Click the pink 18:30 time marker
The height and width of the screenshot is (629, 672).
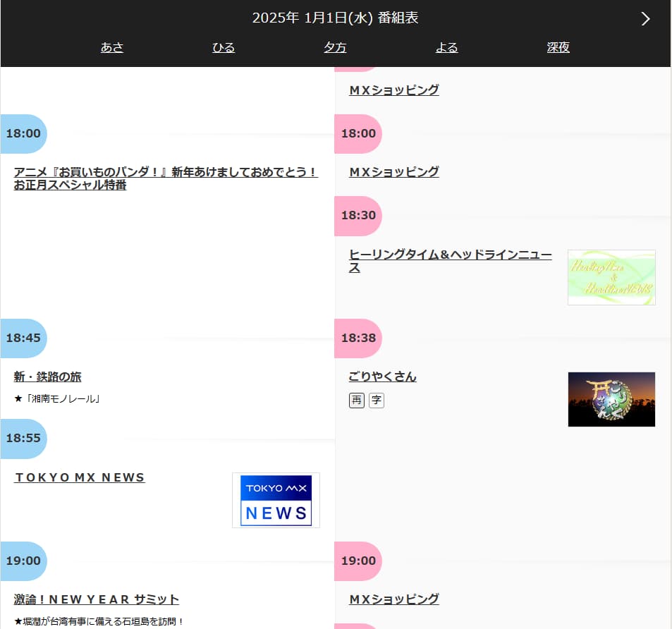point(358,215)
